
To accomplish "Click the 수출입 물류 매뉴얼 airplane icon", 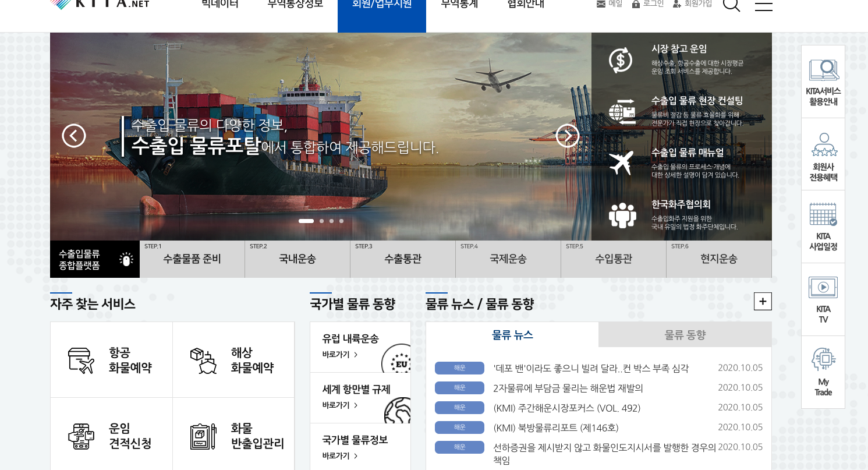I will (621, 163).
